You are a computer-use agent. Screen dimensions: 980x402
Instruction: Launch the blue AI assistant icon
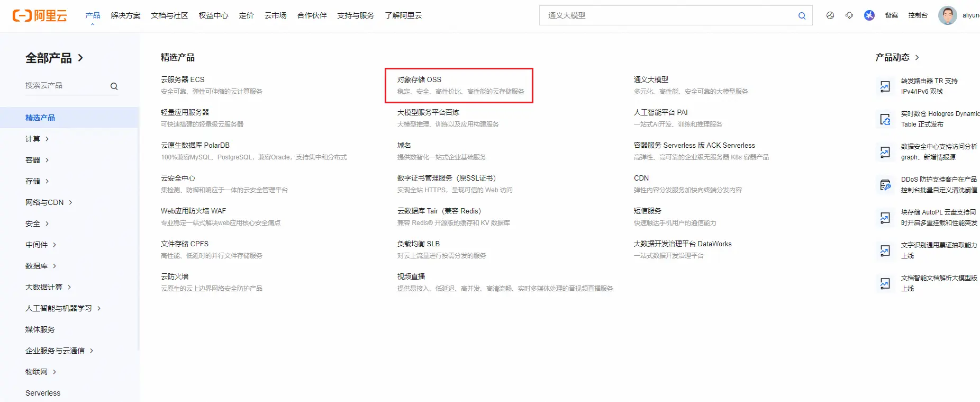(869, 15)
